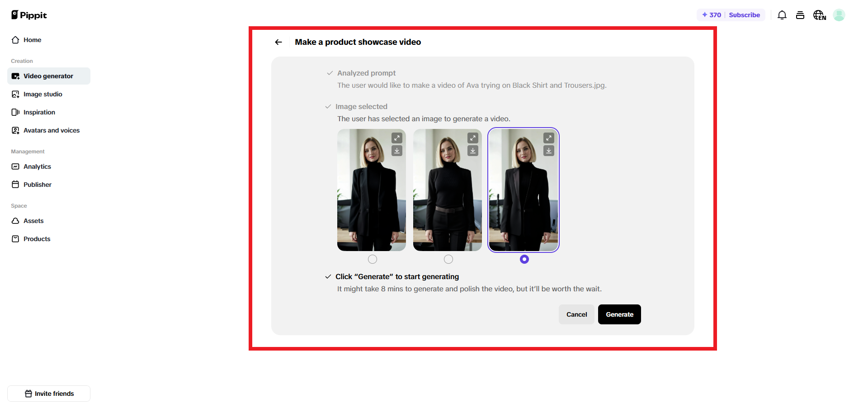
Task: Download the third selected image
Action: click(549, 151)
